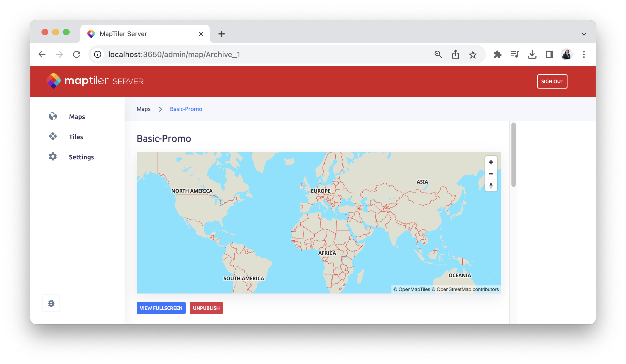Click the browser address bar URL
The image size is (626, 364).
(174, 55)
